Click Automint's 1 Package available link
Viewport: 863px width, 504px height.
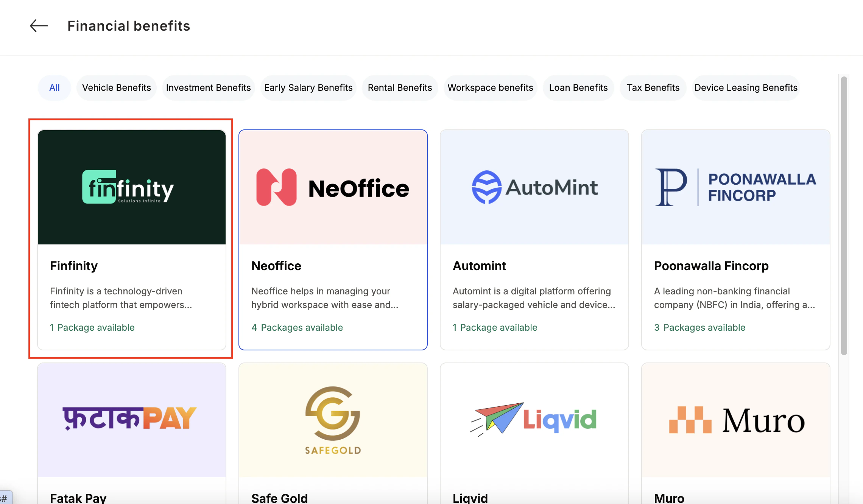[x=495, y=327]
